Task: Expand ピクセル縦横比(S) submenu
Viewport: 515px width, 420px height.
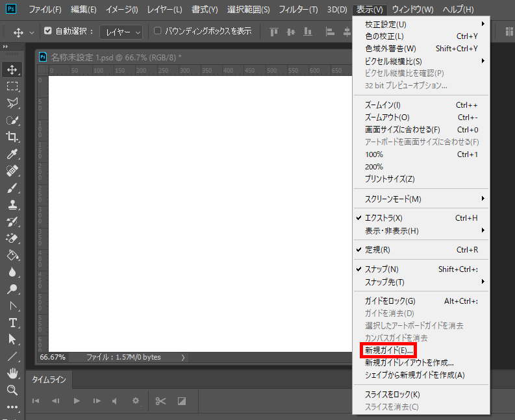Action: 421,62
